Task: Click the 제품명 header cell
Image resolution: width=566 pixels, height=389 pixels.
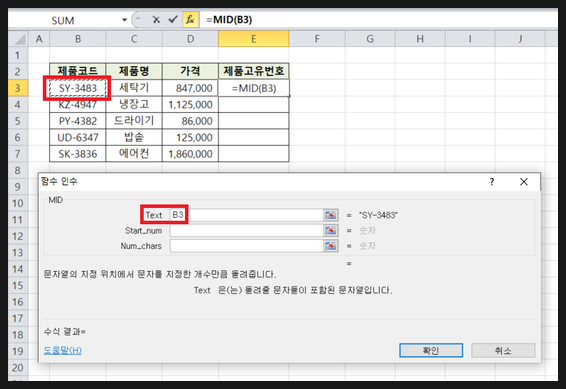Action: [x=134, y=71]
